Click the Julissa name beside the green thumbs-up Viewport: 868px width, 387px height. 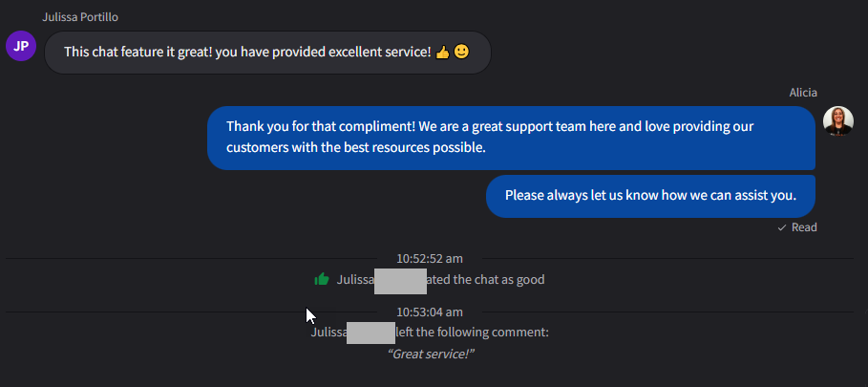[x=354, y=280]
